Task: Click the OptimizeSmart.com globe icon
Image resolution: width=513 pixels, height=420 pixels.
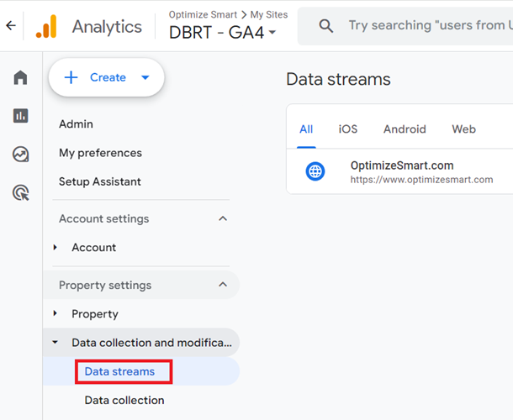Action: [315, 171]
